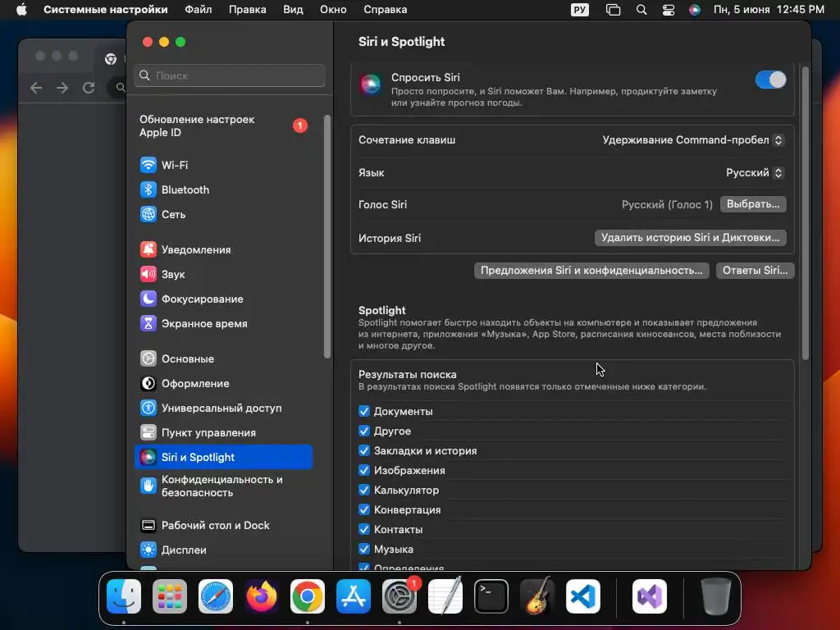Image resolution: width=840 pixels, height=630 pixels.
Task: Open Spotlight search in menu bar
Action: [641, 10]
